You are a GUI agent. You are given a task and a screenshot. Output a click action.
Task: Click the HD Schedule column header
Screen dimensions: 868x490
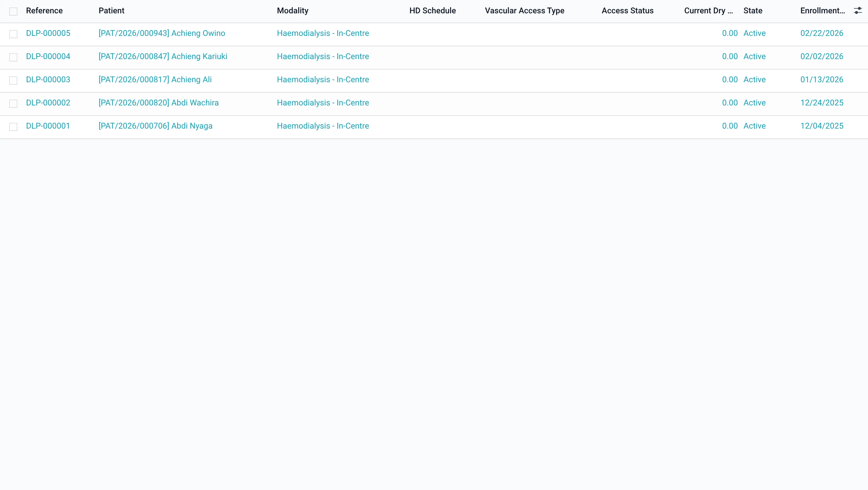[432, 11]
